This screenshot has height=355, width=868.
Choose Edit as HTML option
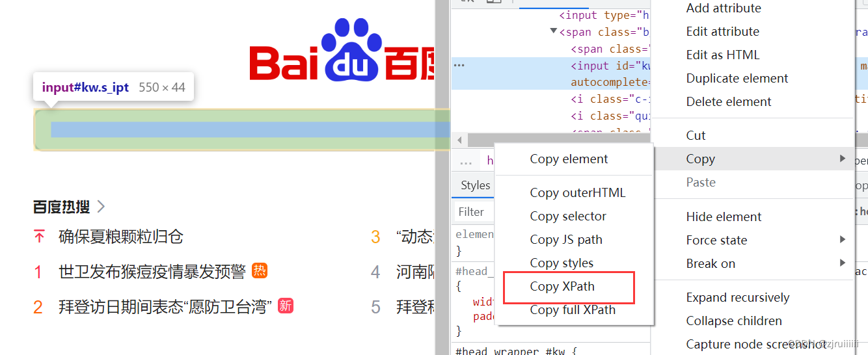coord(722,55)
